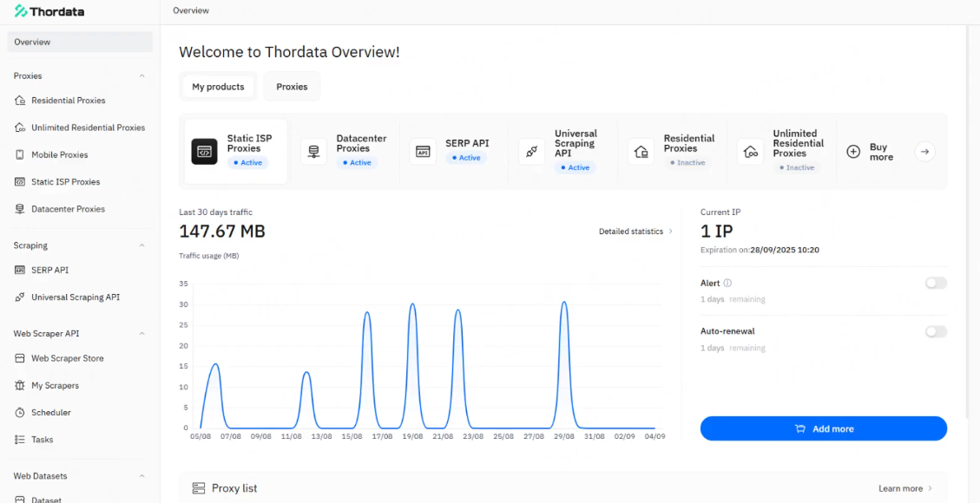Click the Thordata logo icon
Image resolution: width=980 pixels, height=503 pixels.
(x=21, y=11)
